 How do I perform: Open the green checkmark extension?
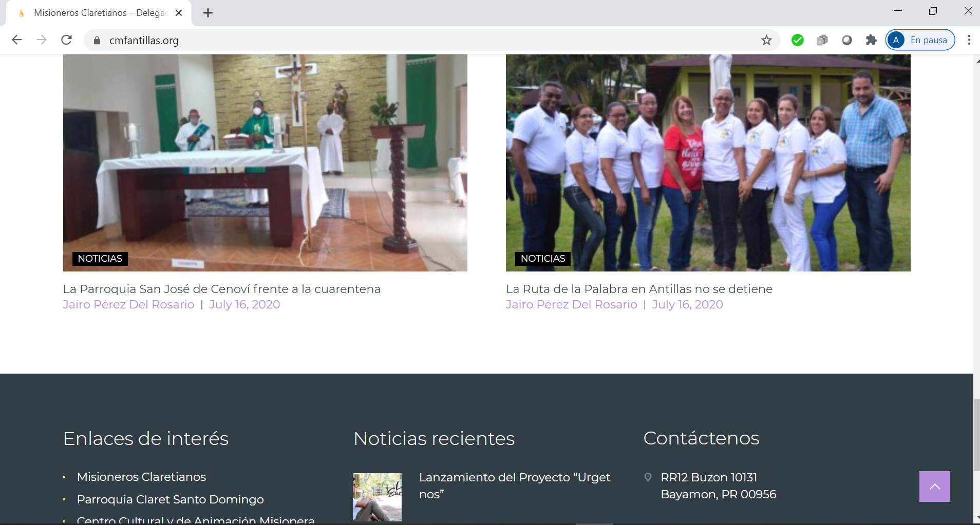point(798,40)
